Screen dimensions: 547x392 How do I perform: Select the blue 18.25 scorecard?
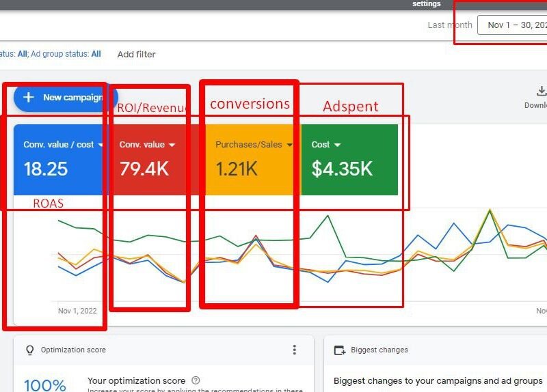click(x=58, y=167)
